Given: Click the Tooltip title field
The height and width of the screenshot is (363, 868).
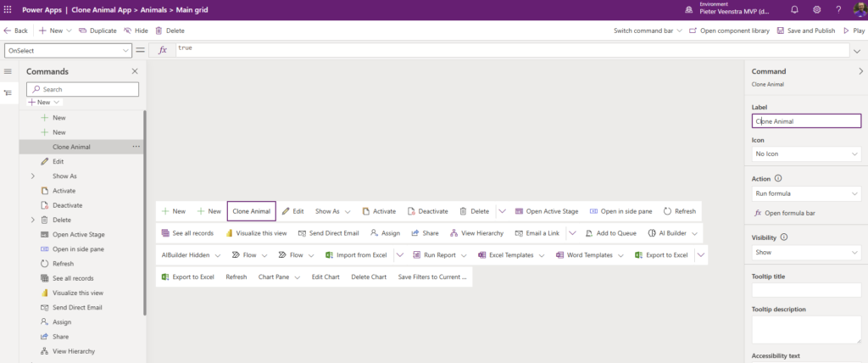Looking at the screenshot, I should (807, 290).
